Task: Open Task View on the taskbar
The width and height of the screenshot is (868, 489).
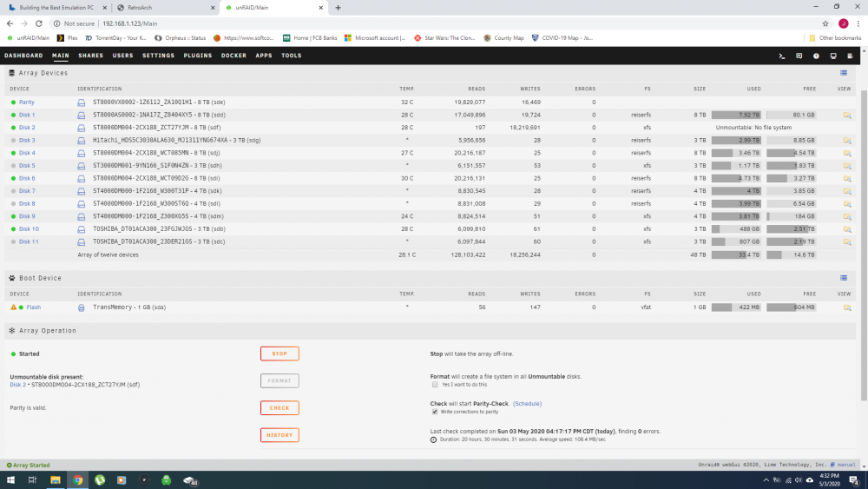Action: (x=33, y=480)
